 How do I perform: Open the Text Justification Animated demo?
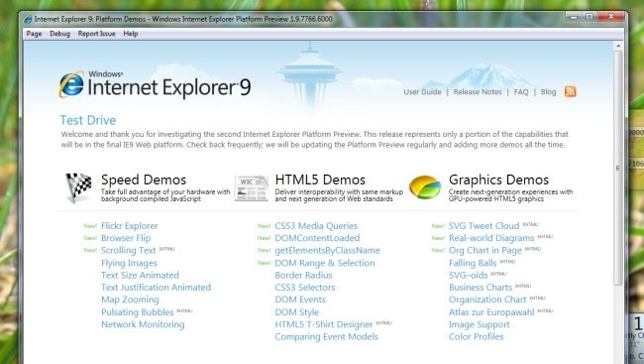pyautogui.click(x=157, y=287)
